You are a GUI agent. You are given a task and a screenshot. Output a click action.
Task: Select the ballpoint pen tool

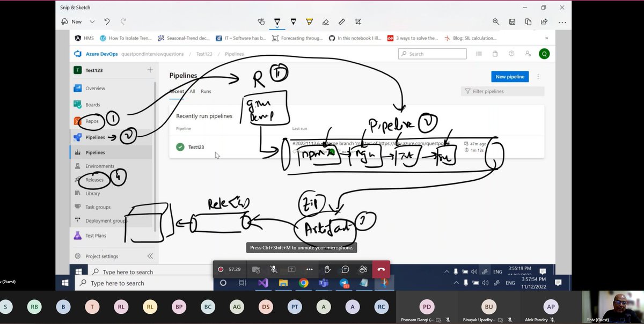click(x=277, y=21)
